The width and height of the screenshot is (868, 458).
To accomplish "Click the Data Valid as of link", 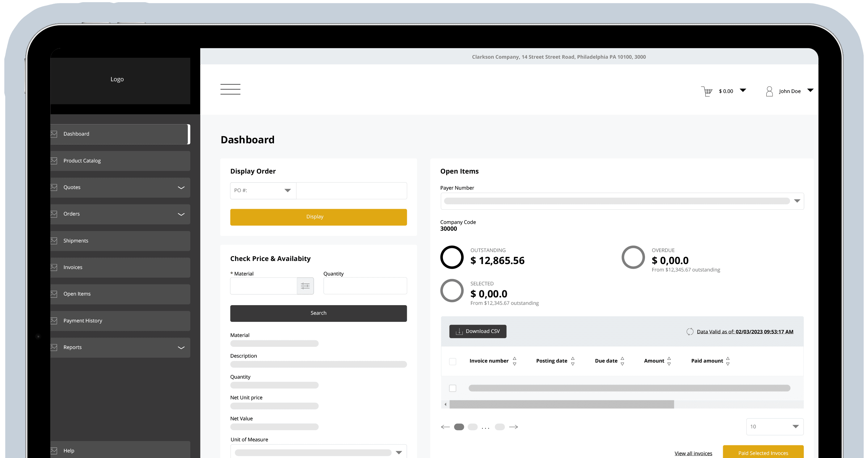I will 745,332.
